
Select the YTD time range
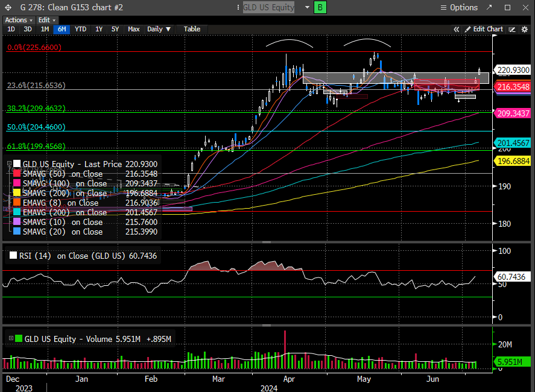pos(81,30)
